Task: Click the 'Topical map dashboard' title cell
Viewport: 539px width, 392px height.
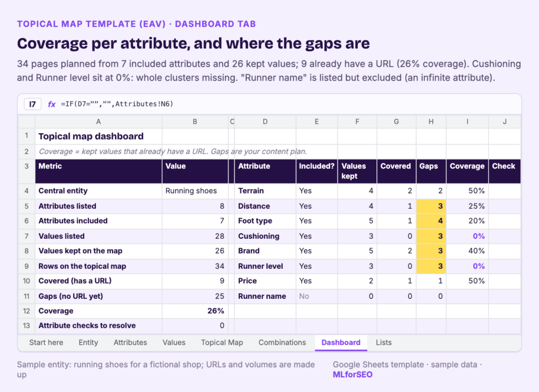Action: tap(98, 136)
